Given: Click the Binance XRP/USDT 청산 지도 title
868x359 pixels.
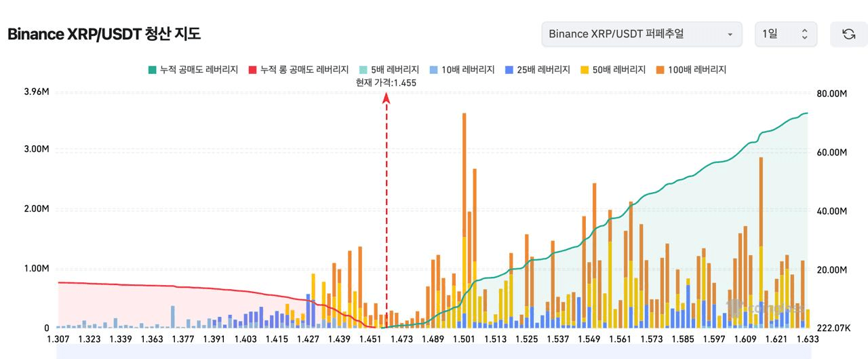Looking at the screenshot, I should [x=104, y=34].
